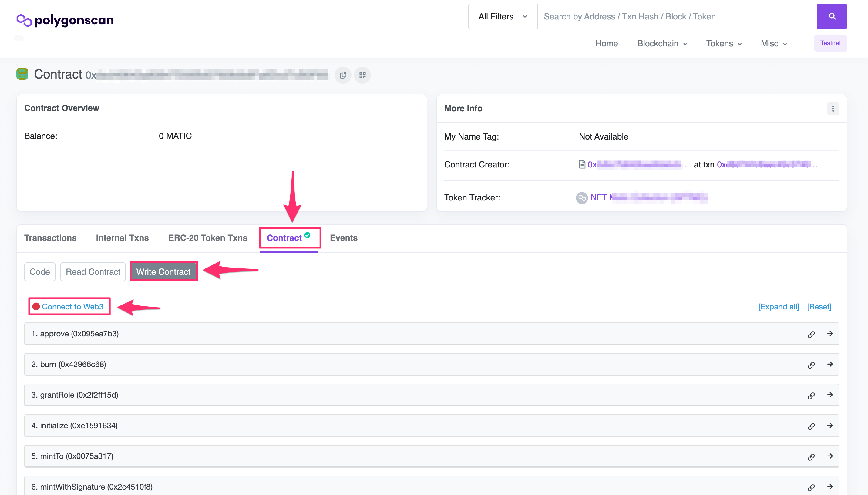Click the Read Contract button
The image size is (868, 495).
click(x=93, y=272)
